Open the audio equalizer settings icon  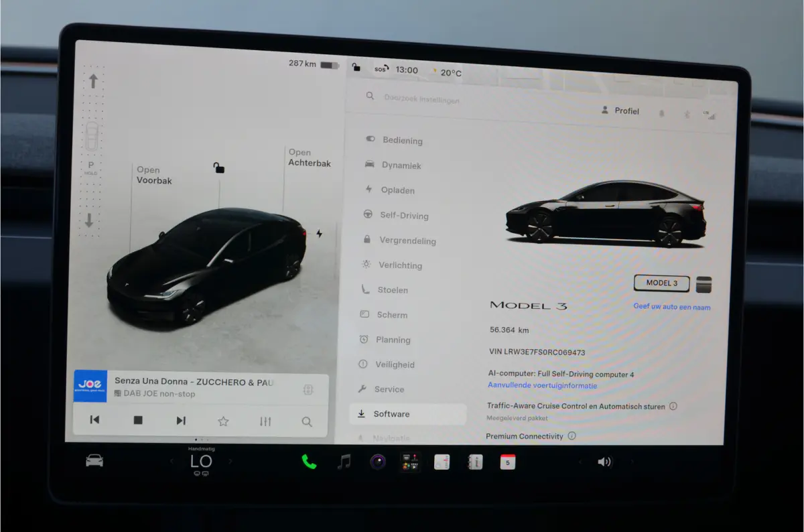(265, 421)
